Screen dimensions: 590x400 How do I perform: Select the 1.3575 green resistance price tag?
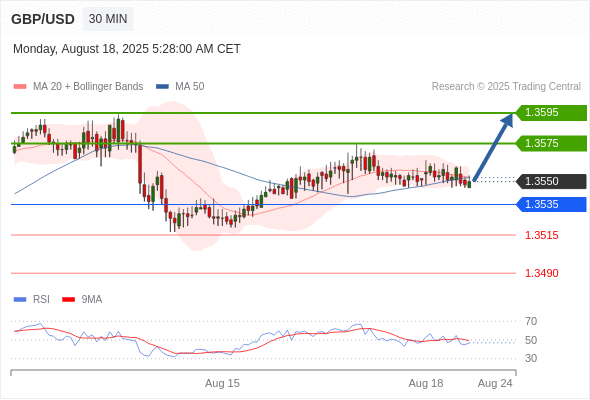(x=551, y=143)
